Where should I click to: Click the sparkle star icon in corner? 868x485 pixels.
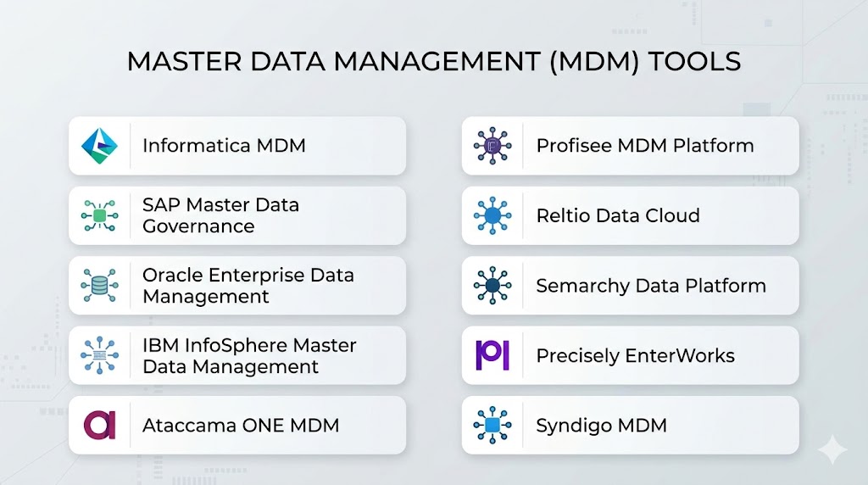point(832,449)
